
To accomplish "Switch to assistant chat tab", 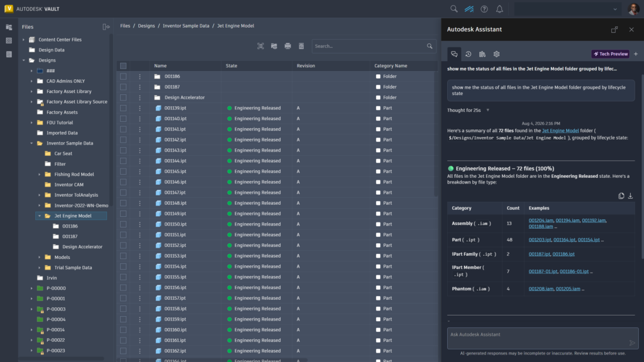I will [x=454, y=54].
